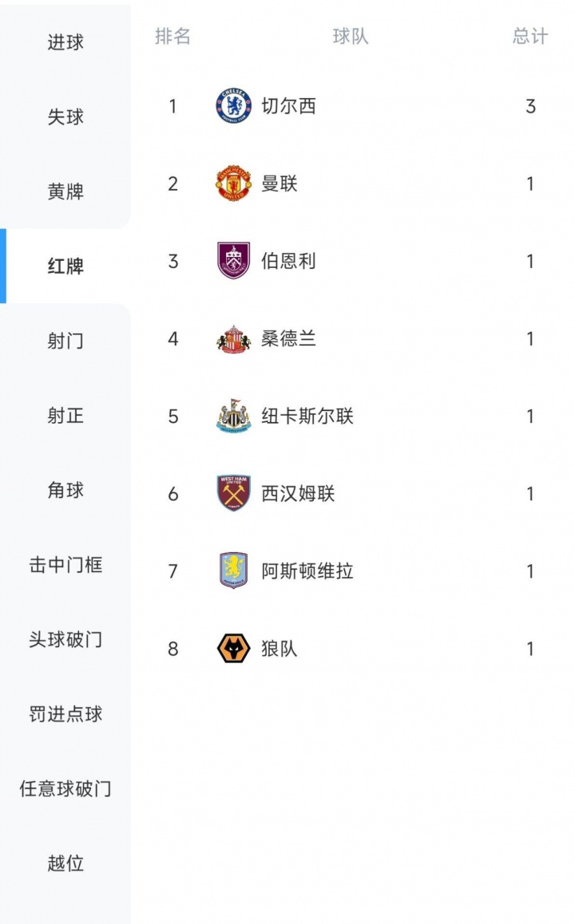The height and width of the screenshot is (924, 575).
Task: Open the 角球 ranking tab
Action: (65, 491)
